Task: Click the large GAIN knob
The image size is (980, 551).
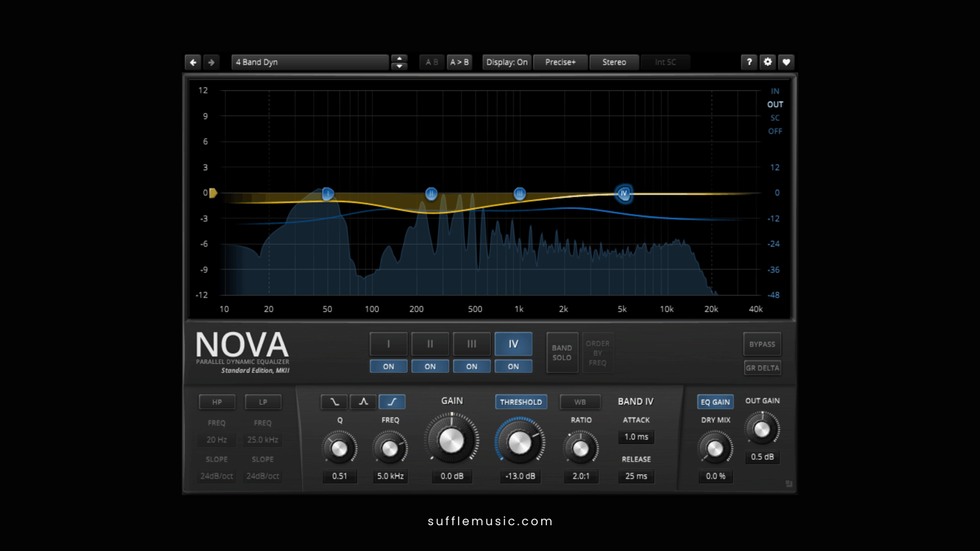Action: 451,440
